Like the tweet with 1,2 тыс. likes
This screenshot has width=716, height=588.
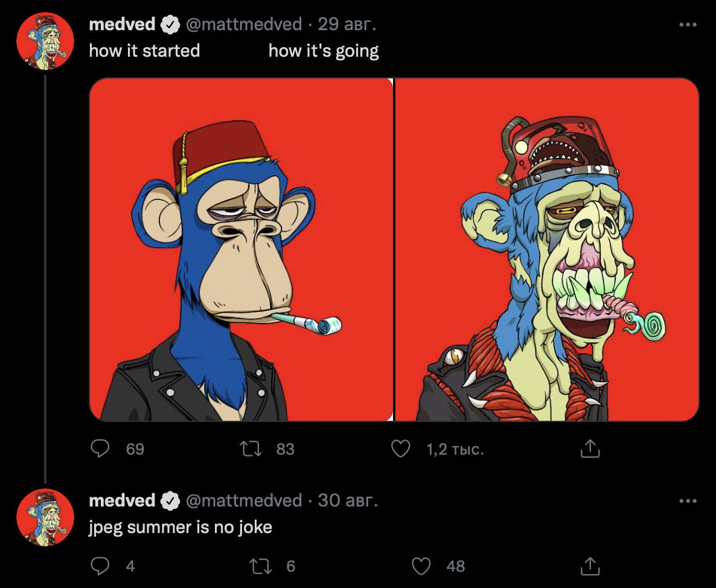(x=400, y=449)
